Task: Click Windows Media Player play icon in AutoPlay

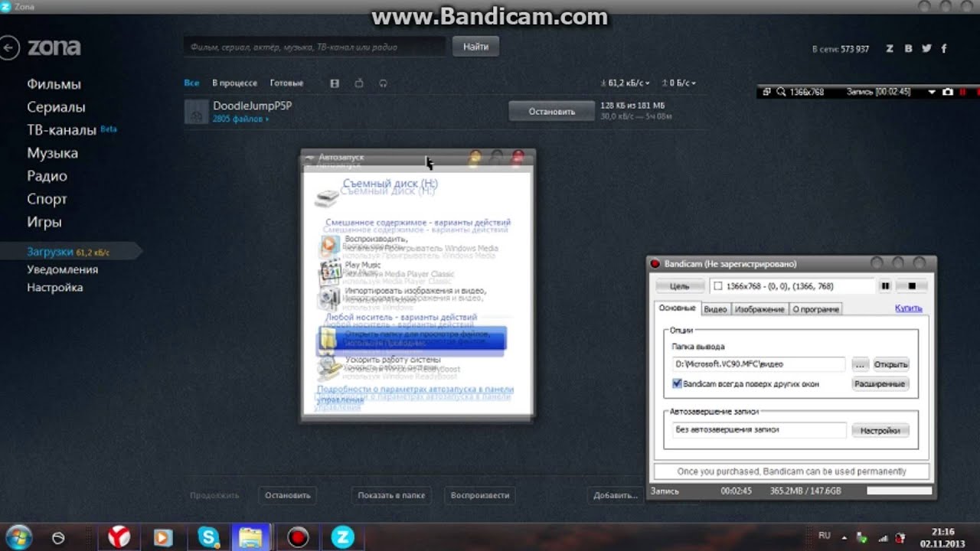Action: click(329, 245)
